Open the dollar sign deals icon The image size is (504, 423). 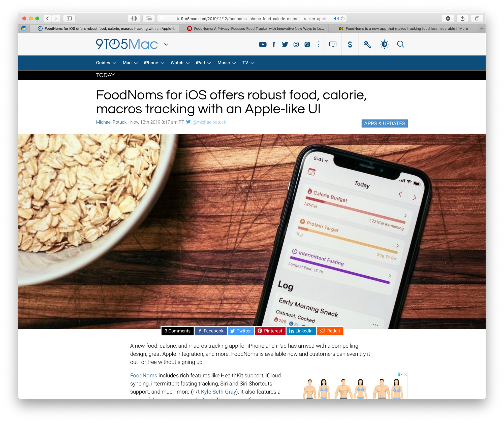[x=350, y=45]
